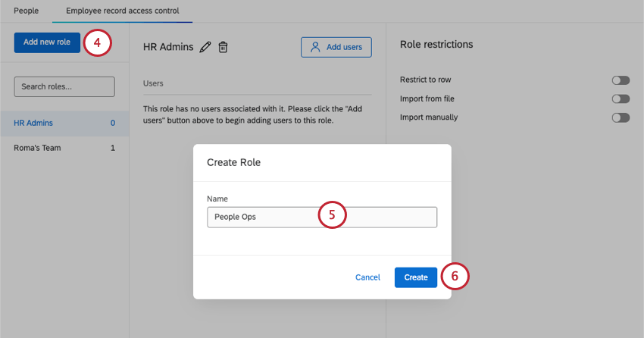The width and height of the screenshot is (644, 338).
Task: Open Employee record access control tab
Action: click(123, 11)
